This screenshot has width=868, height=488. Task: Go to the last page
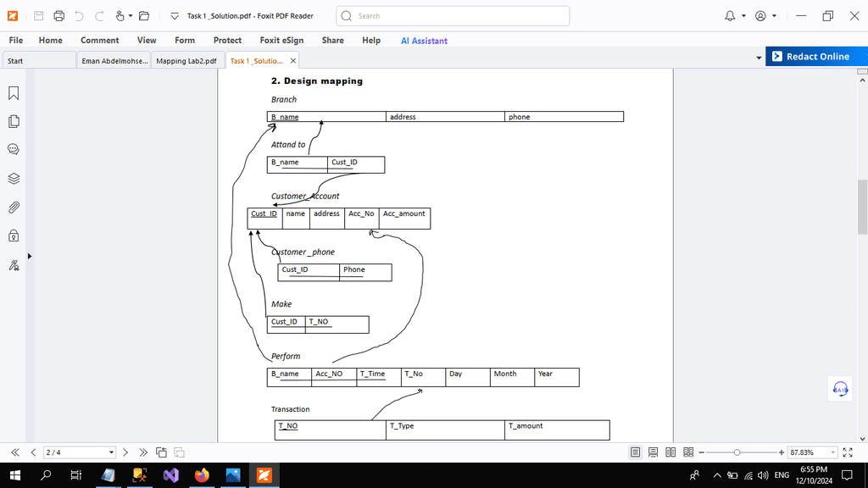pos(143,452)
